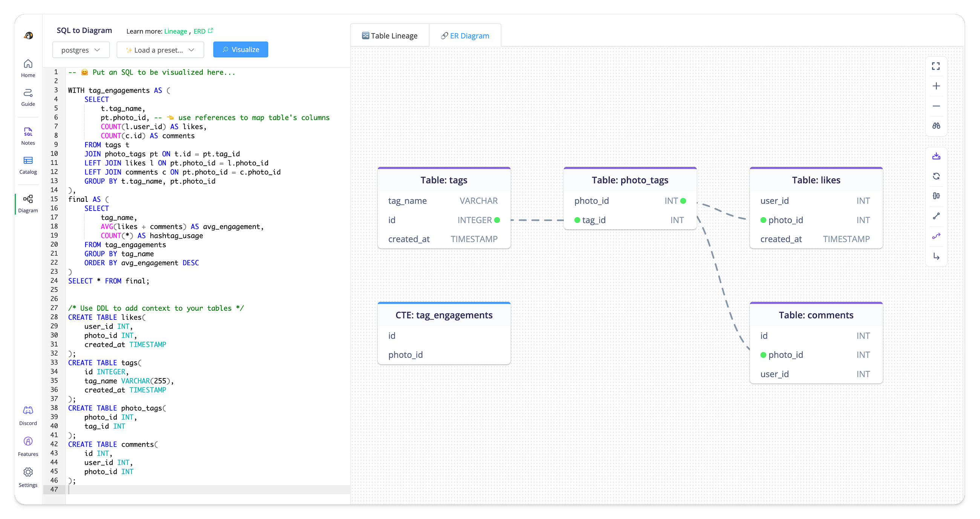
Task: Select the Table: comments node header
Action: [x=816, y=315]
